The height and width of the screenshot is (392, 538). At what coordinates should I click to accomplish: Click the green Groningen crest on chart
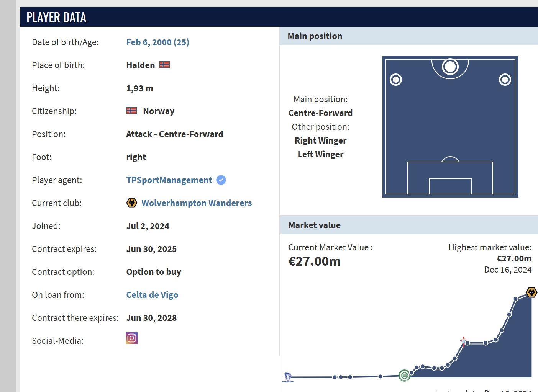(404, 376)
